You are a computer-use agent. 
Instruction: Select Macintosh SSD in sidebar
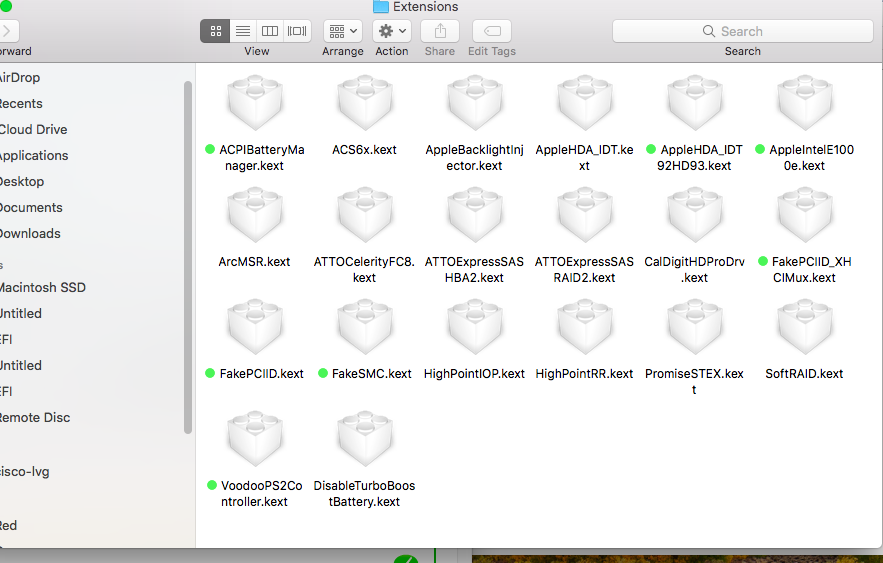click(x=42, y=287)
